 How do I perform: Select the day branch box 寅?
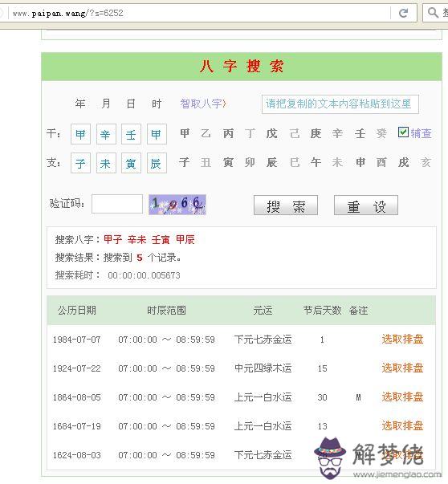(x=131, y=163)
